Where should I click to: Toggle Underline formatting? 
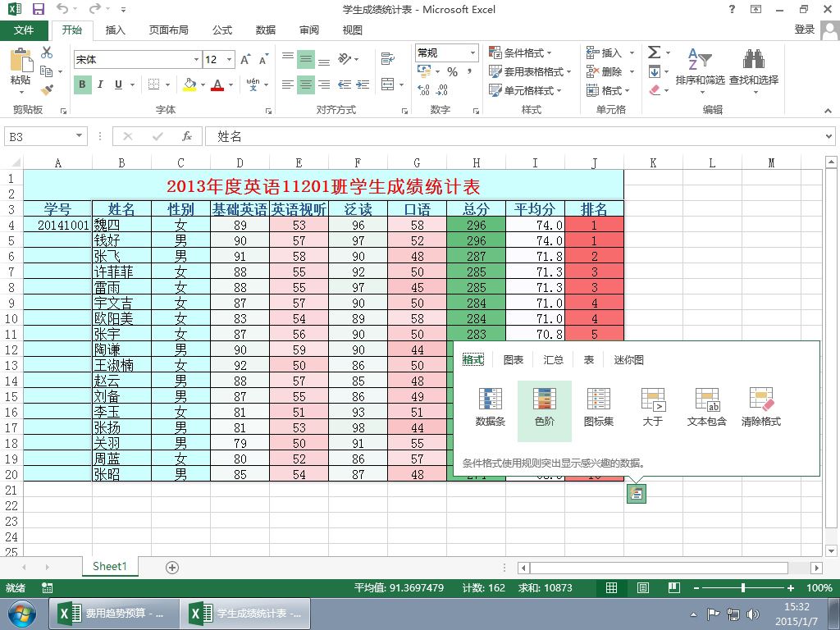click(118, 84)
